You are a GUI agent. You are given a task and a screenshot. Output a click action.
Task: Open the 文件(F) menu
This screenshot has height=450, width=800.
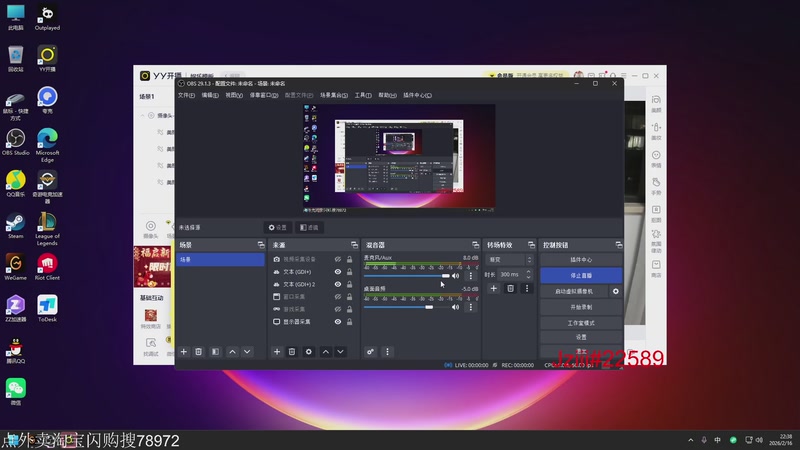click(x=186, y=95)
